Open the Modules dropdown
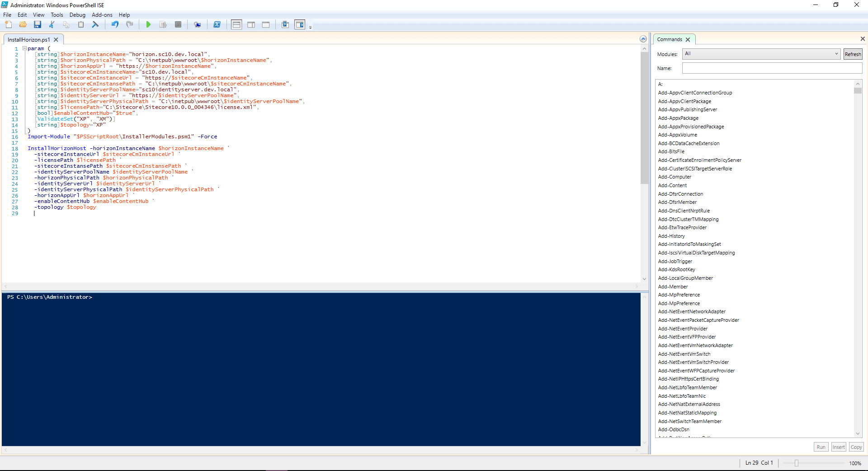This screenshot has height=471, width=868. 761,54
